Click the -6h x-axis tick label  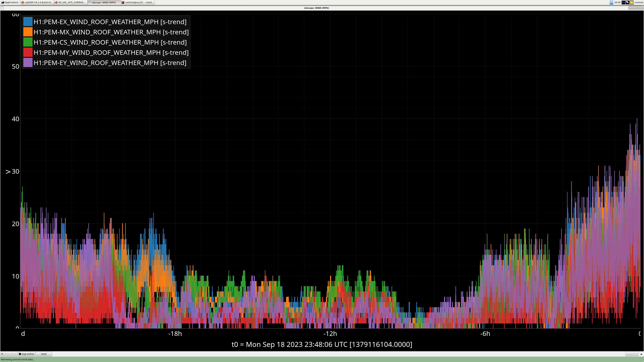click(x=485, y=334)
